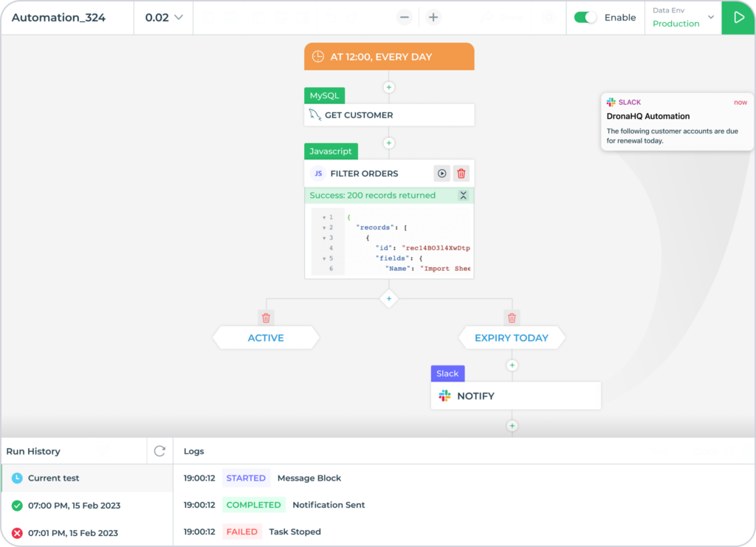Delete the EXPIRY TODAY branch
756x547 pixels.
512,317
